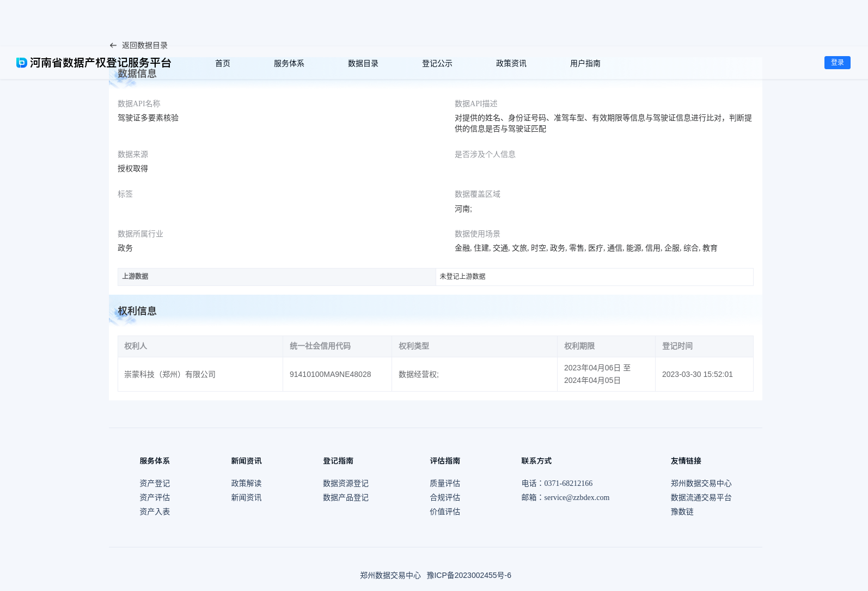
Task: Click the 上游数据 table header cell
Action: tap(277, 277)
